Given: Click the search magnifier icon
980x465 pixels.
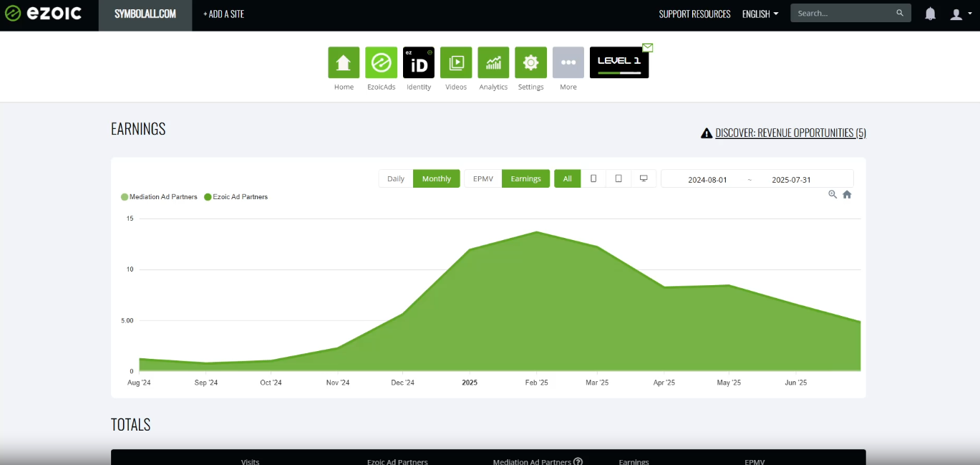Looking at the screenshot, I should pos(900,13).
